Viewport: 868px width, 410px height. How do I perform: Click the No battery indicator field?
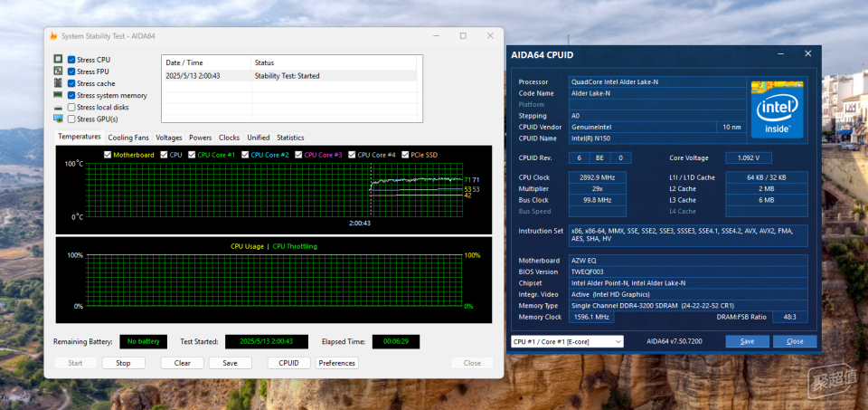point(144,341)
